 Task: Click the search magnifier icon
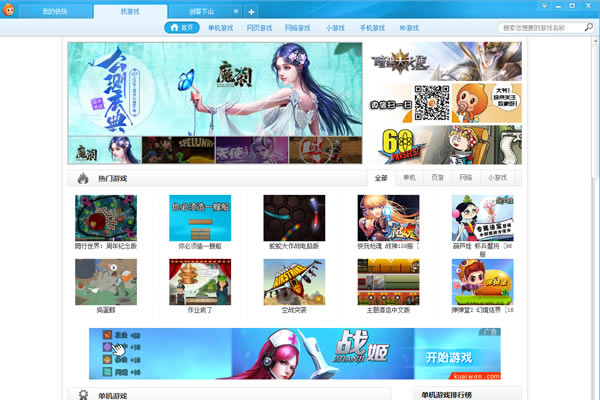point(589,27)
